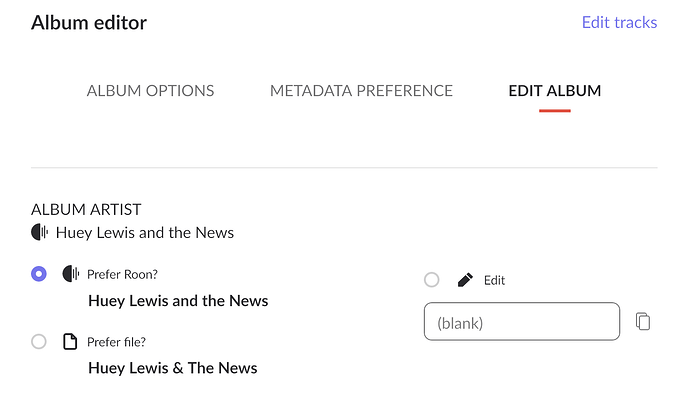Switch to the ALBUM OPTIONS tab
The height and width of the screenshot is (394, 690).
[150, 91]
